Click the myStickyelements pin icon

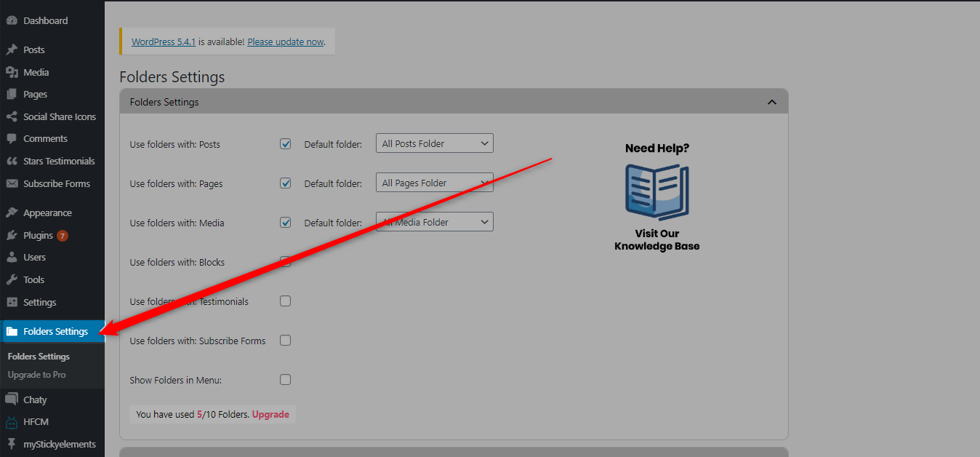coord(12,444)
